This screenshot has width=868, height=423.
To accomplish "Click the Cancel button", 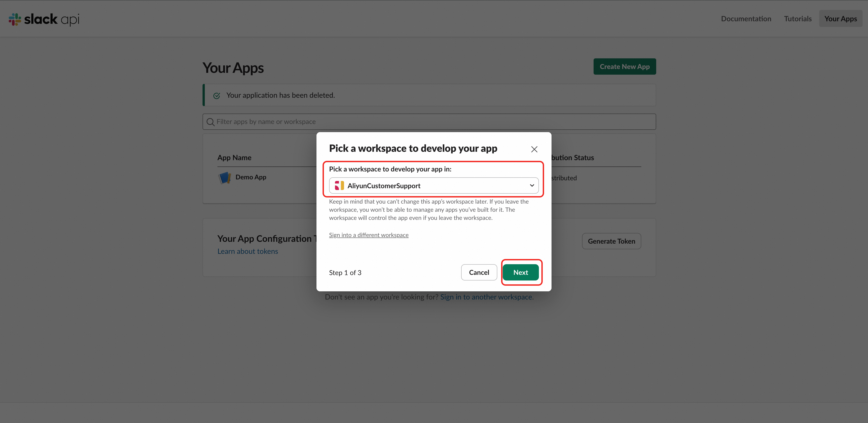I will pos(479,272).
